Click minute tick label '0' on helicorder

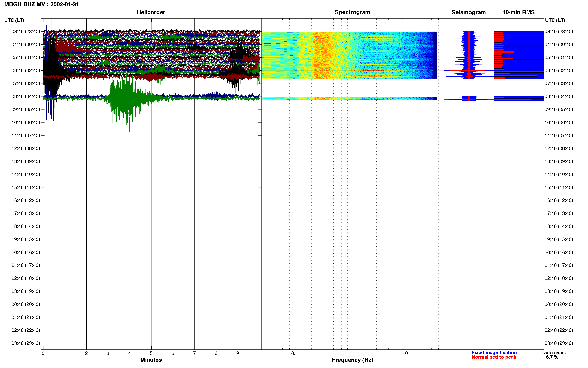coord(43,353)
